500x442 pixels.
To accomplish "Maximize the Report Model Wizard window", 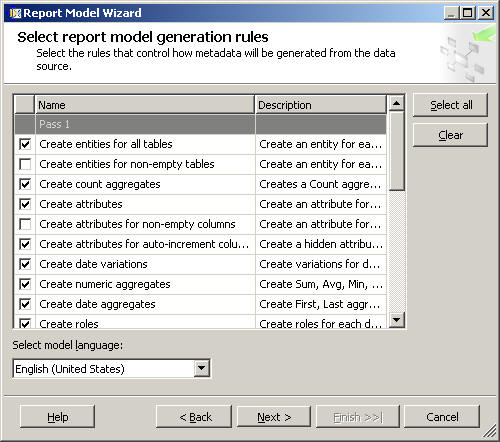I will [467, 13].
